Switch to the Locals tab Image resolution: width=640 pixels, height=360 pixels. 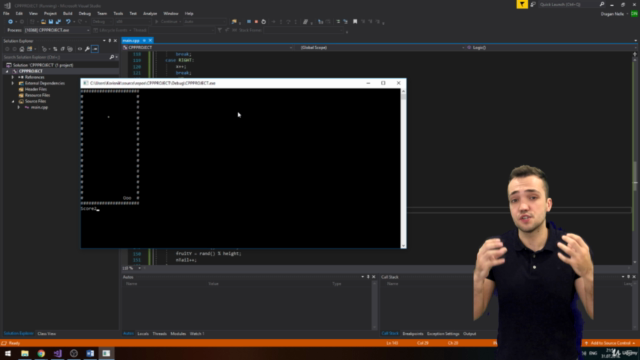[143, 334]
